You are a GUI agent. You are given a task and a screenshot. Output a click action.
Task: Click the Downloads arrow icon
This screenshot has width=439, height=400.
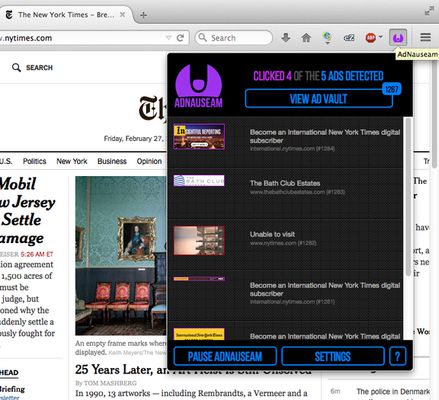click(286, 38)
